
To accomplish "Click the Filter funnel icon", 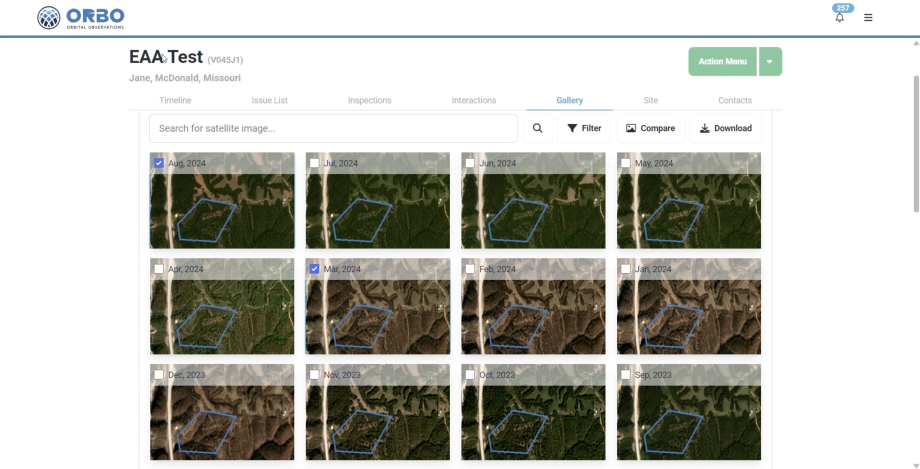I will coord(572,128).
